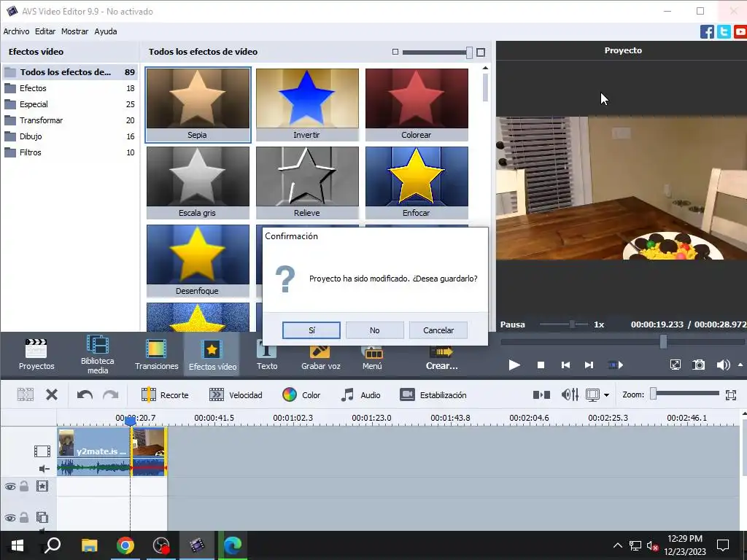The image size is (747, 560).
Task: Switch to small thumbnail size
Action: pyautogui.click(x=395, y=52)
